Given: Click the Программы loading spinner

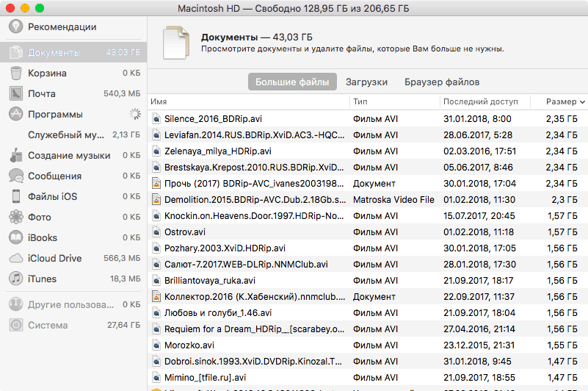Looking at the screenshot, I should click(135, 114).
